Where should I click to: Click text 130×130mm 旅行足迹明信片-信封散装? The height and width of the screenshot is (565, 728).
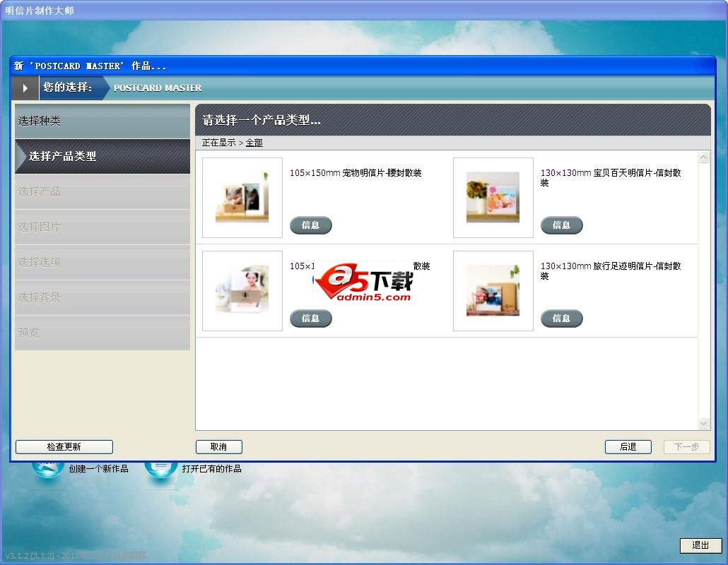611,271
